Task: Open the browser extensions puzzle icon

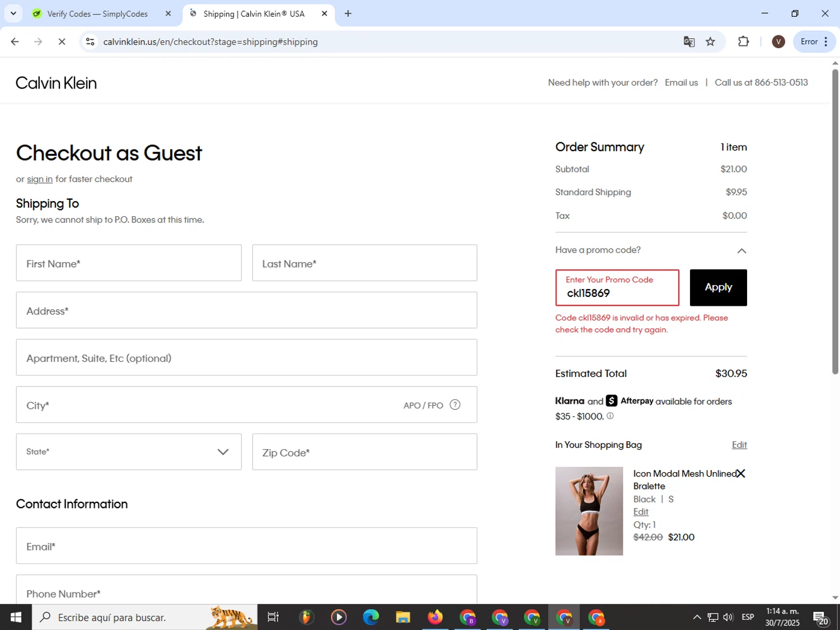Action: (x=743, y=41)
